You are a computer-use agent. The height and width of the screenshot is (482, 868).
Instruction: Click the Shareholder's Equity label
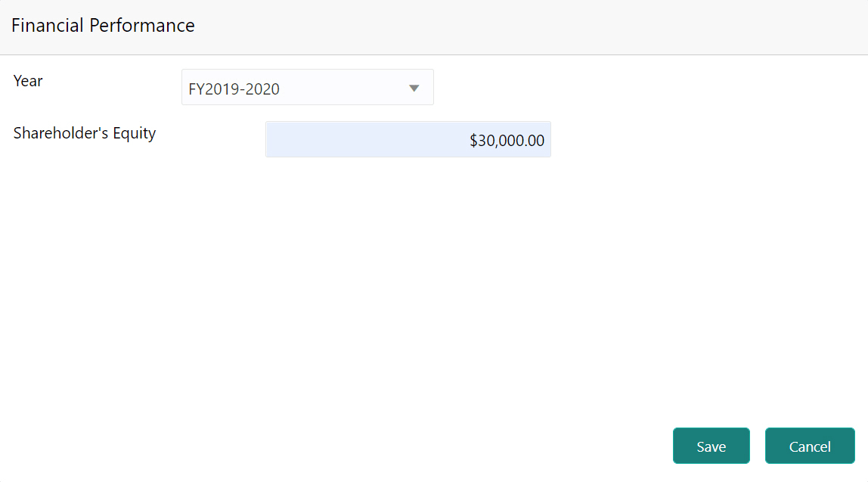coord(85,133)
